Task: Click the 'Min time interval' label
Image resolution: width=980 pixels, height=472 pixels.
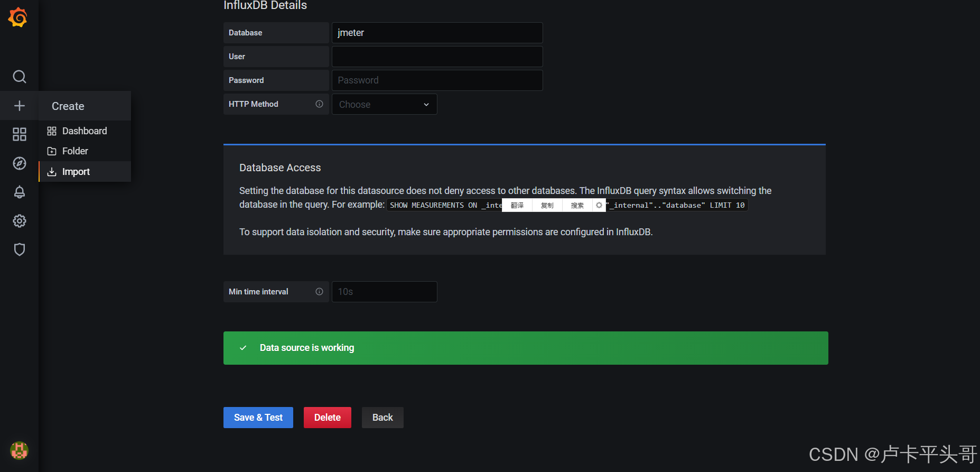Action: (258, 292)
